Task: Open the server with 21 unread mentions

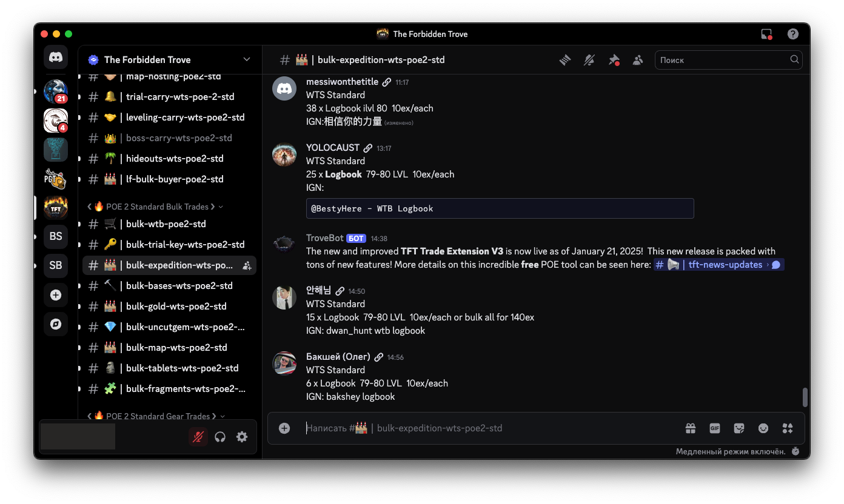Action: [x=56, y=91]
